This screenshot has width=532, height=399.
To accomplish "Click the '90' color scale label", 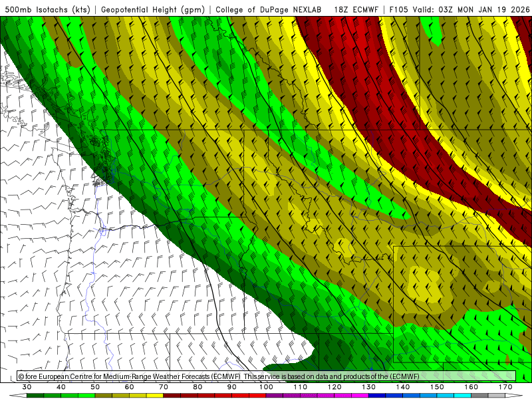I will click(x=232, y=387).
